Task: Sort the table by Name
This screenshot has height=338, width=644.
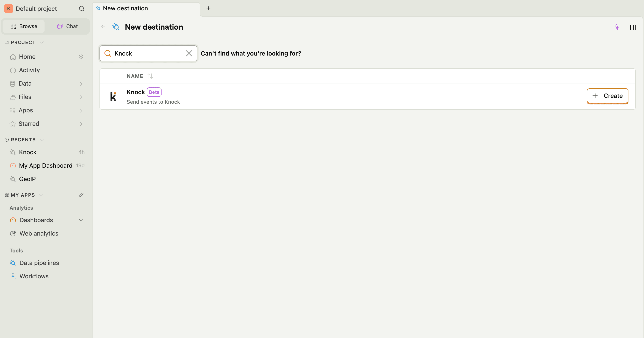Action: click(150, 76)
